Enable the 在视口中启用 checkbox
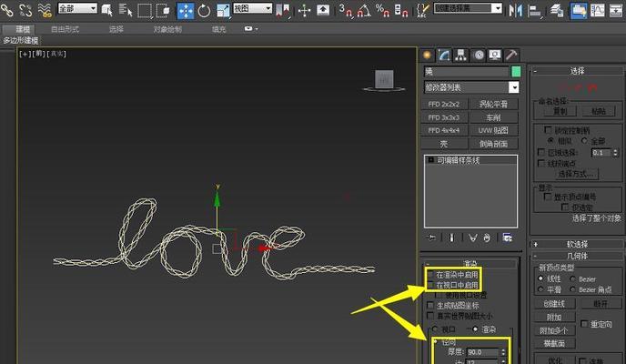 pos(430,285)
